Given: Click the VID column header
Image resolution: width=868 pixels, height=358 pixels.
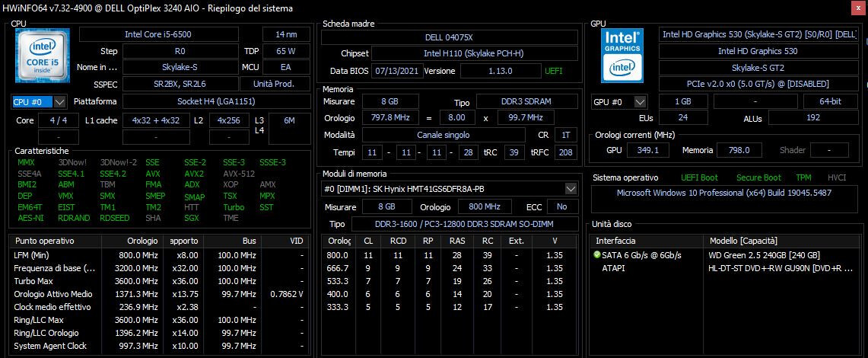Looking at the screenshot, I should coord(286,241).
